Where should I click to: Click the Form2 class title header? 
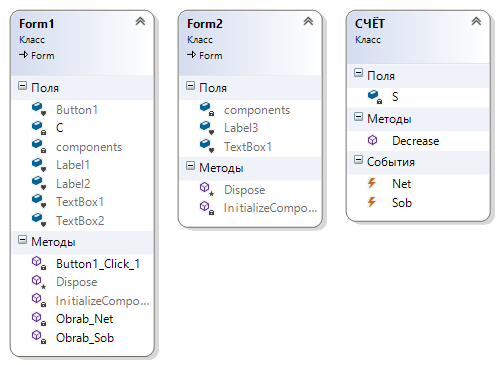[x=205, y=24]
